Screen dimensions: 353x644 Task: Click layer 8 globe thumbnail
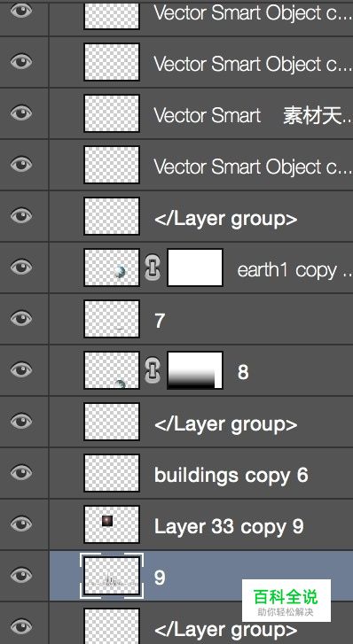(112, 370)
